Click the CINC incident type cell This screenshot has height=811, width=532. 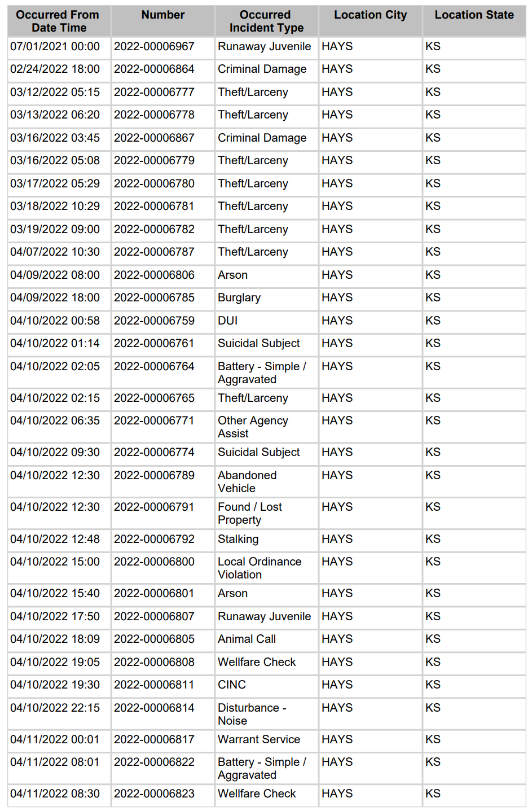click(x=232, y=685)
